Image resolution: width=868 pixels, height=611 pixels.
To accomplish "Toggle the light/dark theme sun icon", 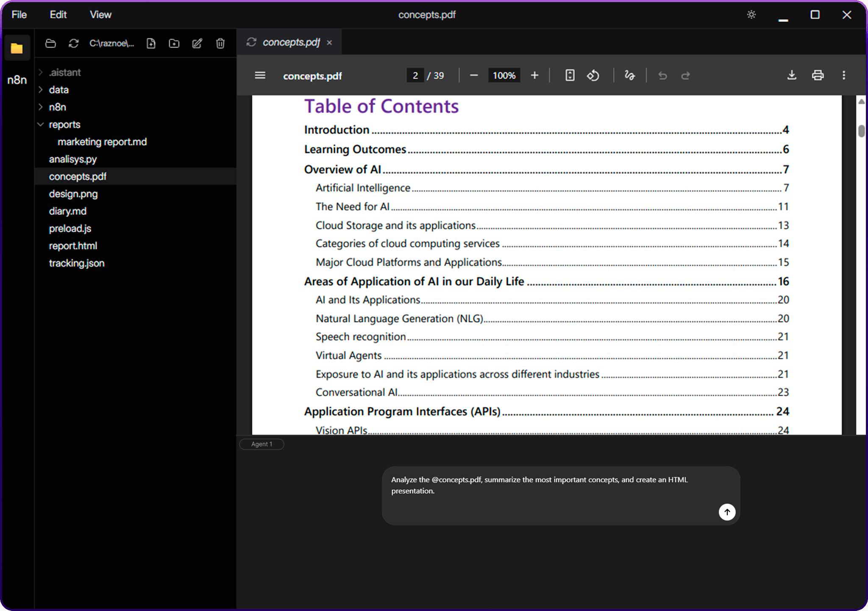I will click(751, 15).
